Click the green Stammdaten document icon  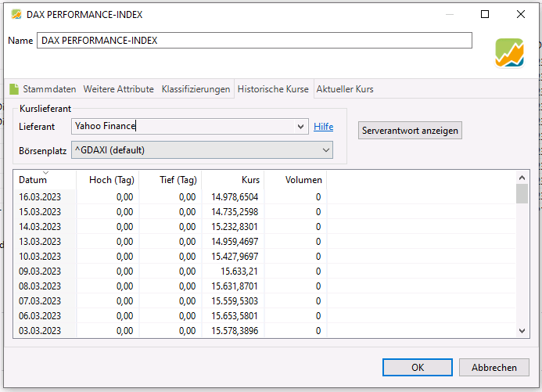click(14, 89)
